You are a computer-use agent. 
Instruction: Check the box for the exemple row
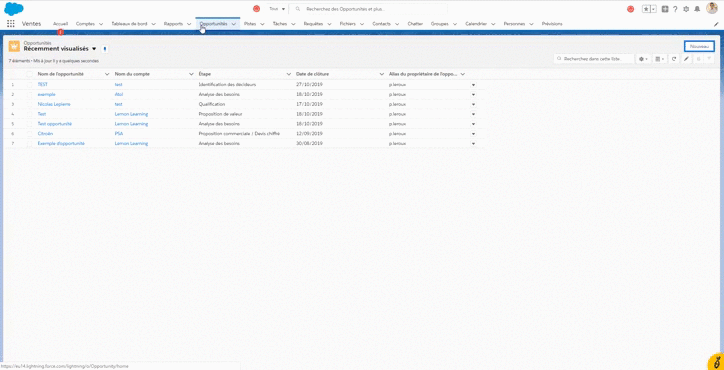click(x=30, y=94)
